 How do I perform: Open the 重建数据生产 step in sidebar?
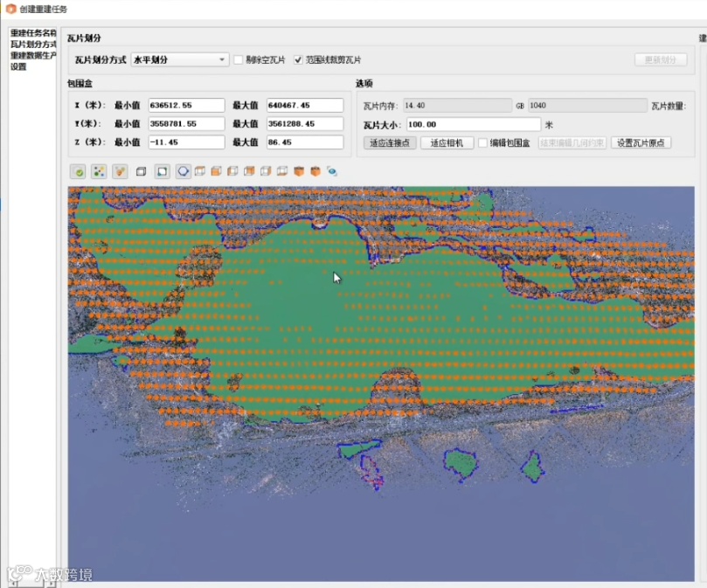[33, 55]
